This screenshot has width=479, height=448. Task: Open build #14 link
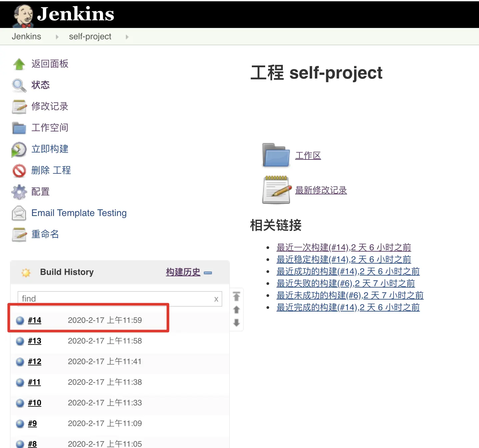pos(35,320)
